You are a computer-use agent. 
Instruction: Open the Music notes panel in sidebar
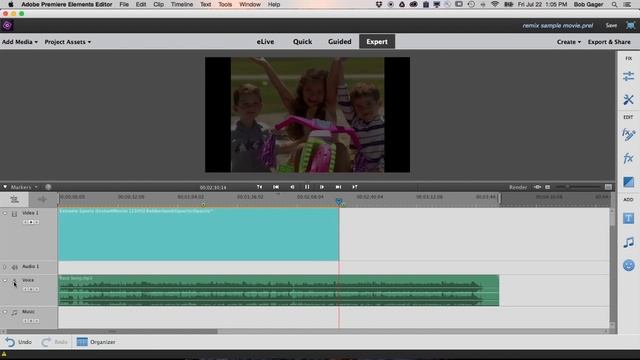(629, 242)
